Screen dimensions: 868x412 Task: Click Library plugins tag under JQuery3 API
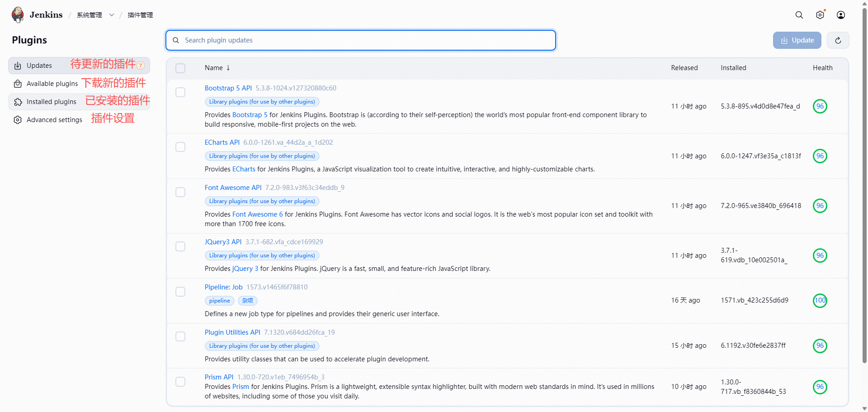262,256
